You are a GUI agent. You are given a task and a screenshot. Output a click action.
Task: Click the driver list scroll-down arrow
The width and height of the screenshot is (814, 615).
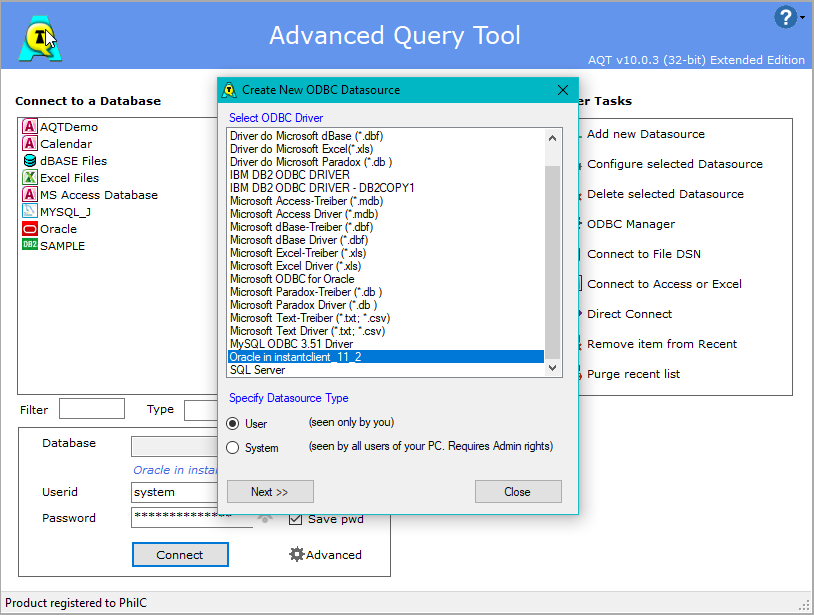coord(552,368)
